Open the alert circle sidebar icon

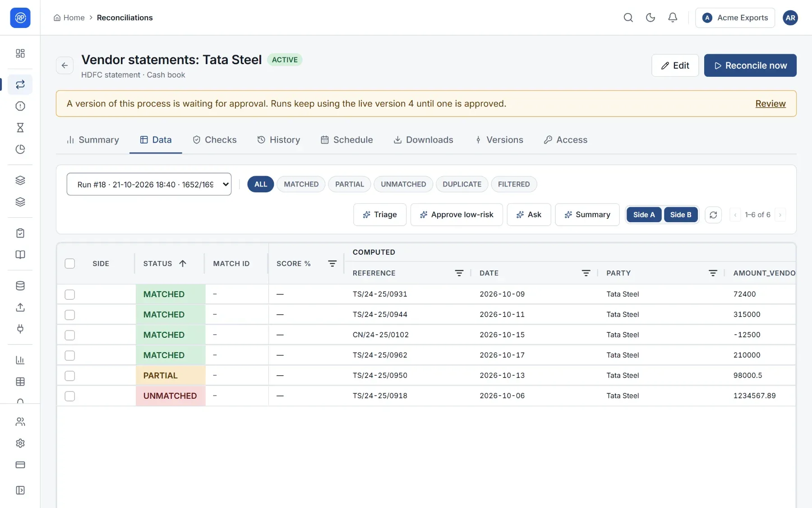pos(20,106)
